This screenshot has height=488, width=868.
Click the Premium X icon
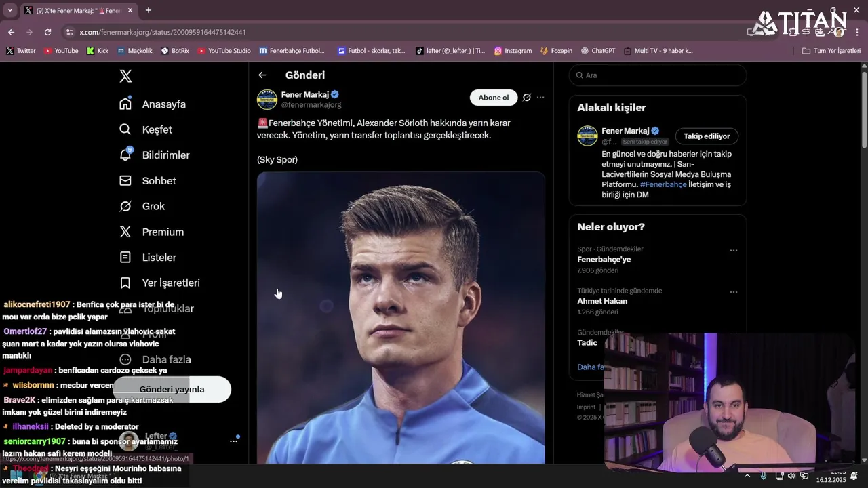pyautogui.click(x=125, y=232)
